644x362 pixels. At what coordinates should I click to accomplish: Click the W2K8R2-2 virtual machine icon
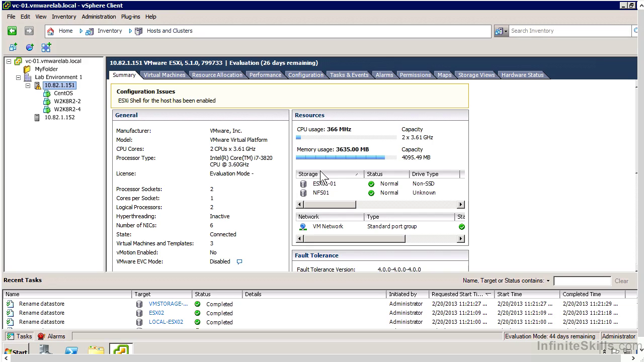[47, 102]
